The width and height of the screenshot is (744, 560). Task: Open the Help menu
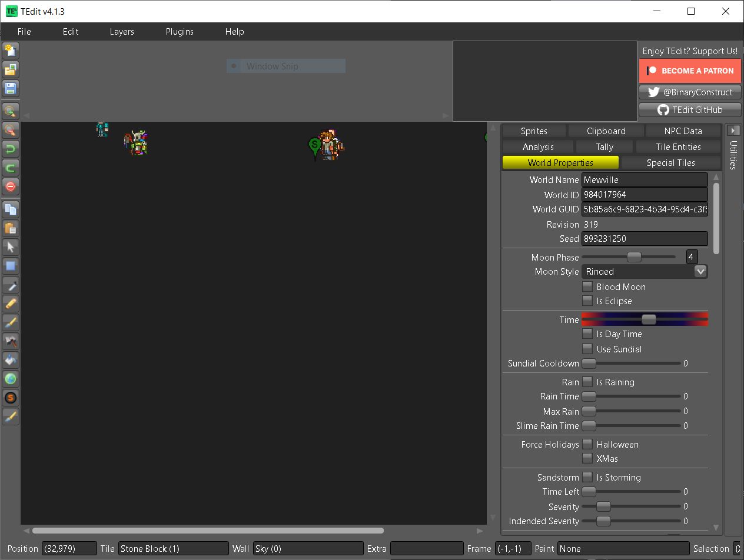(x=234, y=32)
